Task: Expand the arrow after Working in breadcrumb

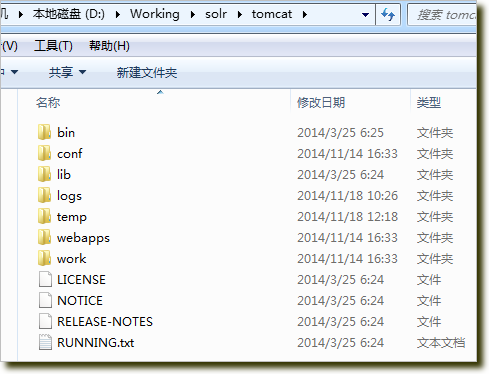Action: pos(192,15)
